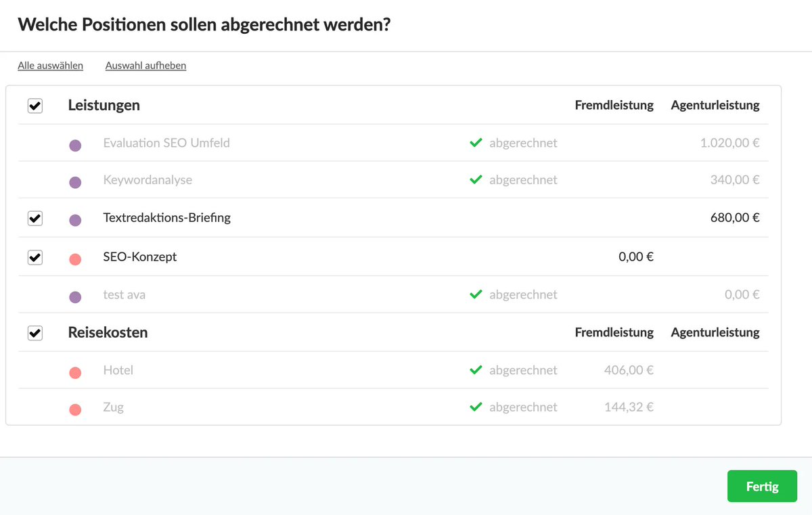The height and width of the screenshot is (515, 812).
Task: Uncheck the Textredaktions-Briefing checkbox
Action: 35,218
